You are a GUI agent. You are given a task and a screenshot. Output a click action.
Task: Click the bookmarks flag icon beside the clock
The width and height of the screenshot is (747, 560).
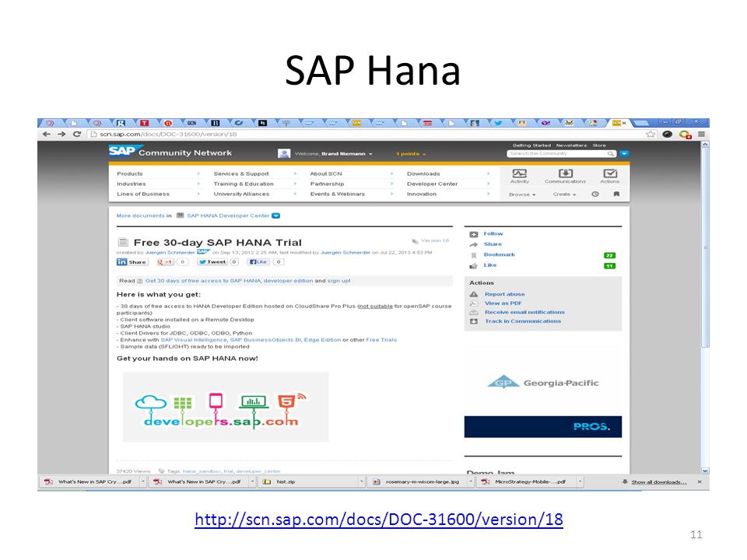click(616, 194)
